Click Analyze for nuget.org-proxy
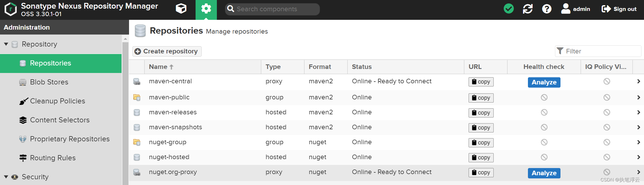 tap(544, 173)
